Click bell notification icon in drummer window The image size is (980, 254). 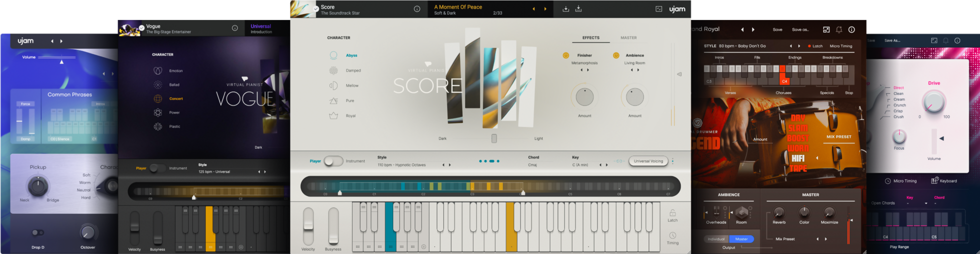tap(839, 29)
